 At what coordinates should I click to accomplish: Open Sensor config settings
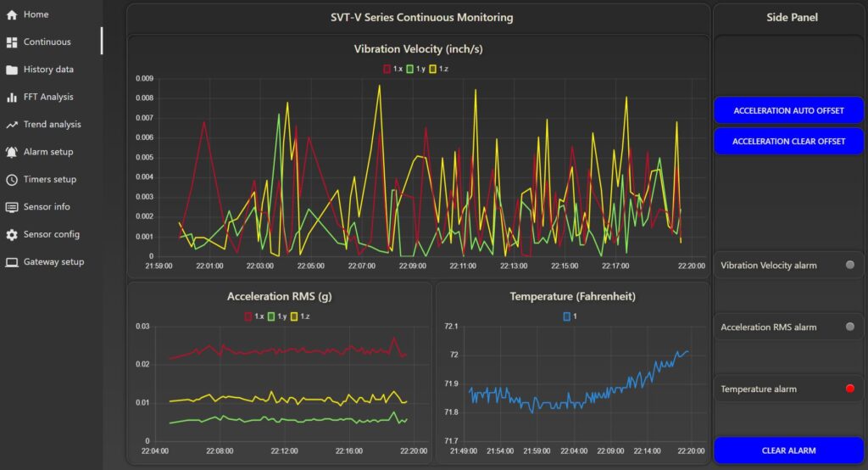pos(51,234)
